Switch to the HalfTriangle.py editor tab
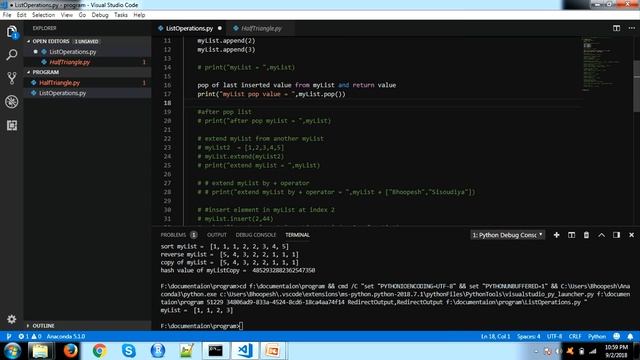 click(261, 28)
